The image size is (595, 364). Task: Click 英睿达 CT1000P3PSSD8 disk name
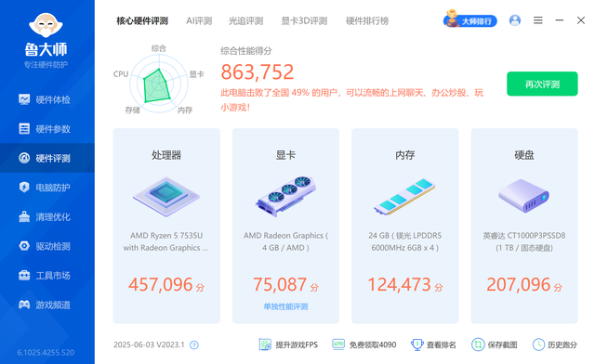(x=524, y=241)
